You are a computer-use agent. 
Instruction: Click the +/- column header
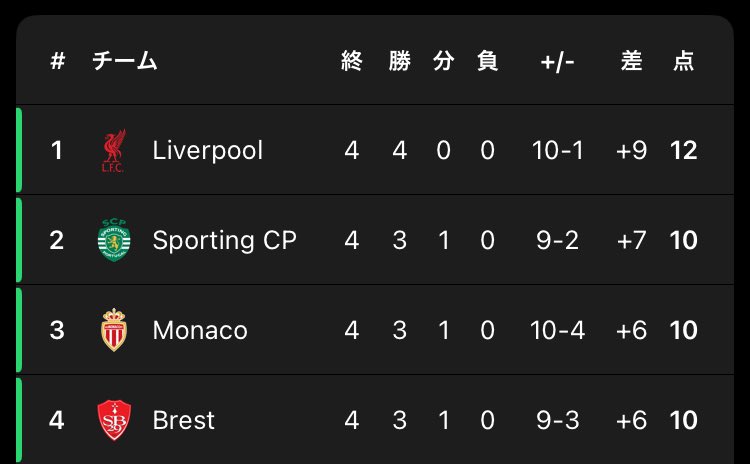[557, 62]
